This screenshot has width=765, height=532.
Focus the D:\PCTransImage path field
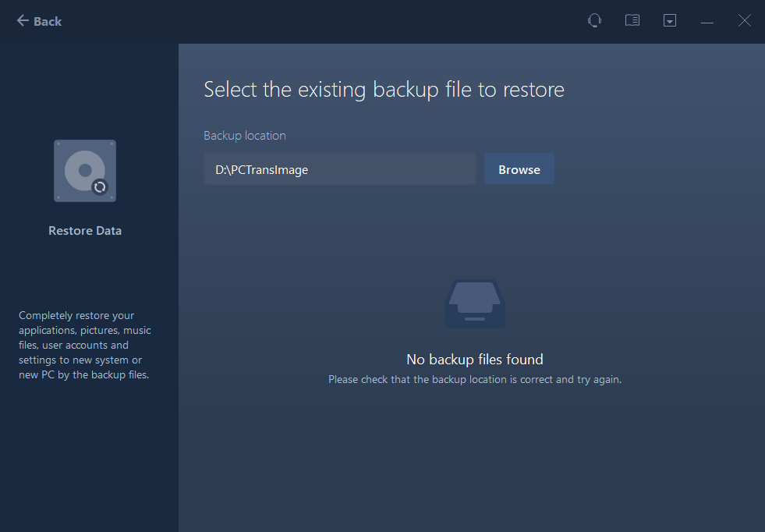(x=339, y=169)
